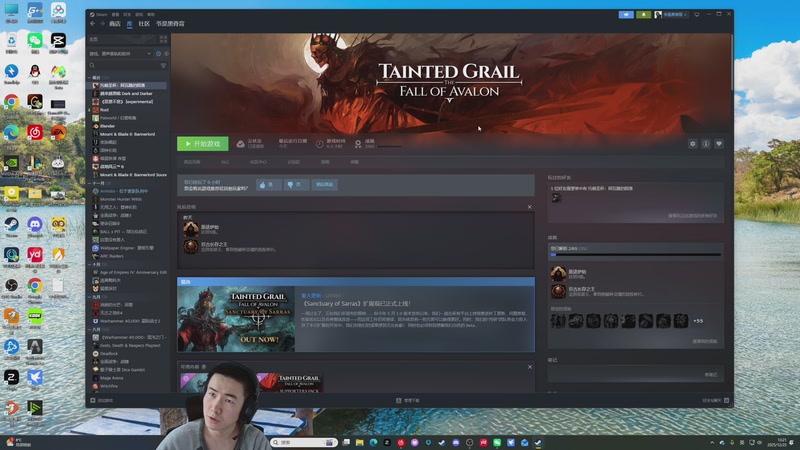This screenshot has width=800, height=450.
Task: Open the Sanctuary of Sarras news thumbnail
Action: click(236, 319)
